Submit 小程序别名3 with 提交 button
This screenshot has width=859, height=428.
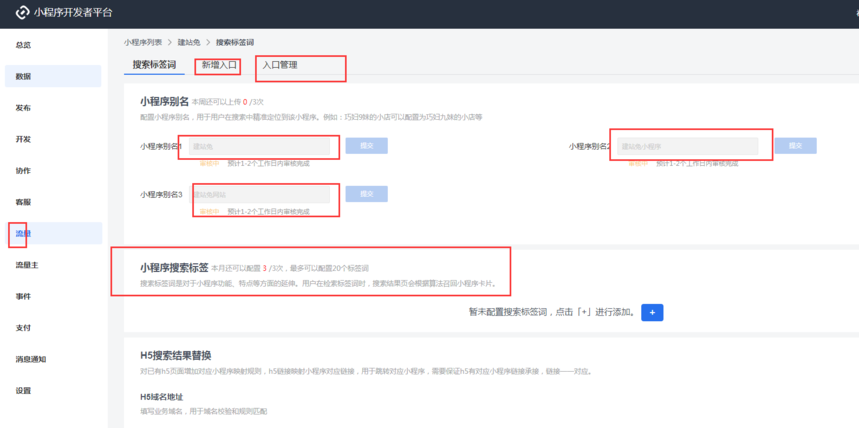(366, 194)
